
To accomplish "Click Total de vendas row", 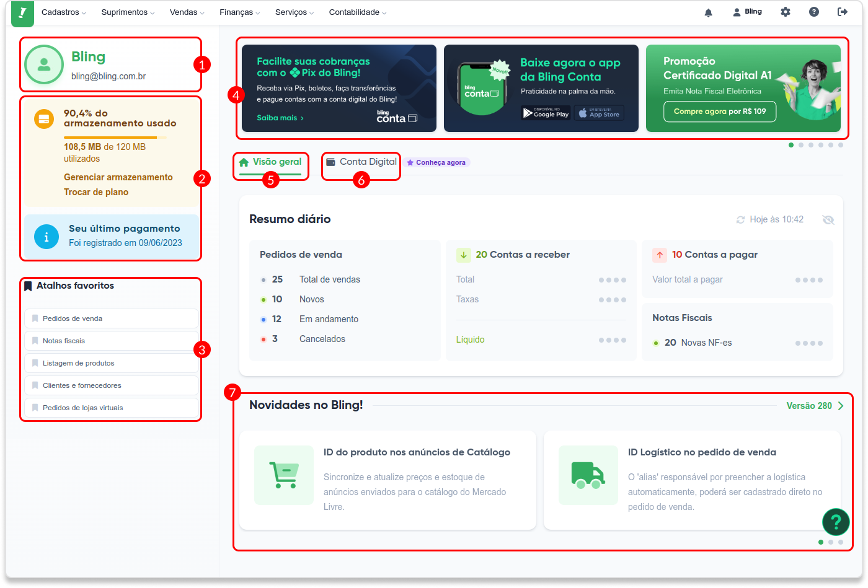I will [310, 279].
